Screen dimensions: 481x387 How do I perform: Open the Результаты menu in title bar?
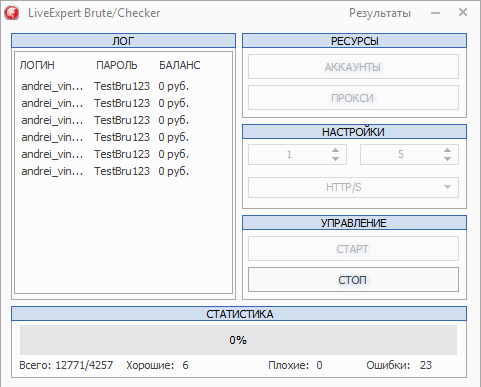pos(380,13)
